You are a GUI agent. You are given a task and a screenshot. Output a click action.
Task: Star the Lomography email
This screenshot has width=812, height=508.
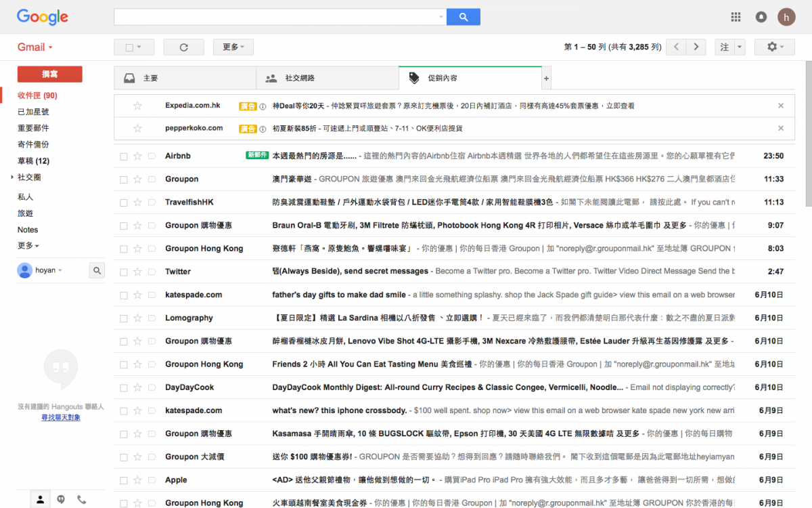tap(138, 318)
